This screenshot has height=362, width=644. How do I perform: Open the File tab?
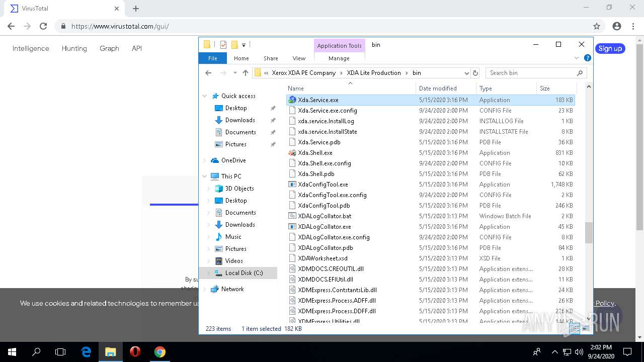[213, 58]
